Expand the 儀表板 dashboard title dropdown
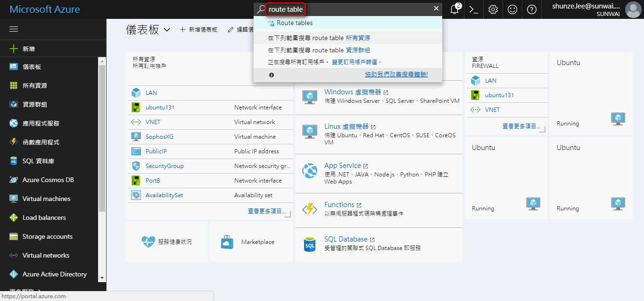 click(x=167, y=30)
